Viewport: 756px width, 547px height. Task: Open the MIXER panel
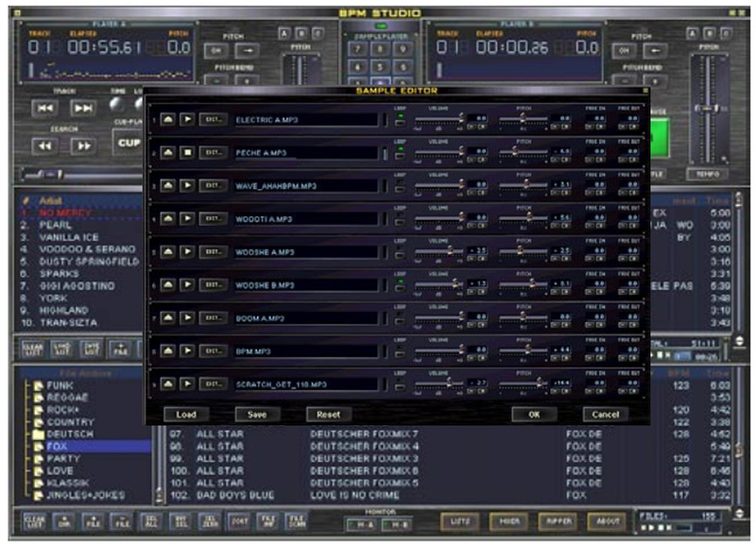click(509, 521)
